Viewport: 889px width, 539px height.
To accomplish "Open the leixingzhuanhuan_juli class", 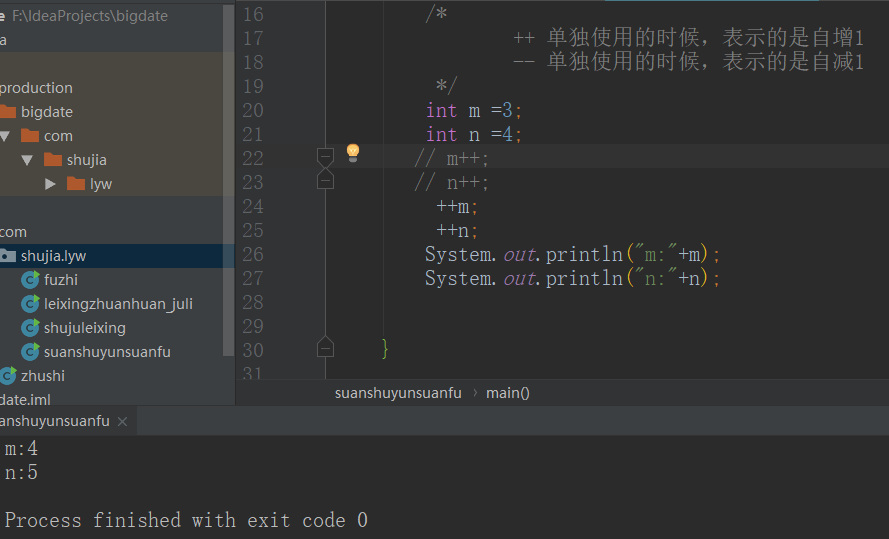I will [x=118, y=304].
